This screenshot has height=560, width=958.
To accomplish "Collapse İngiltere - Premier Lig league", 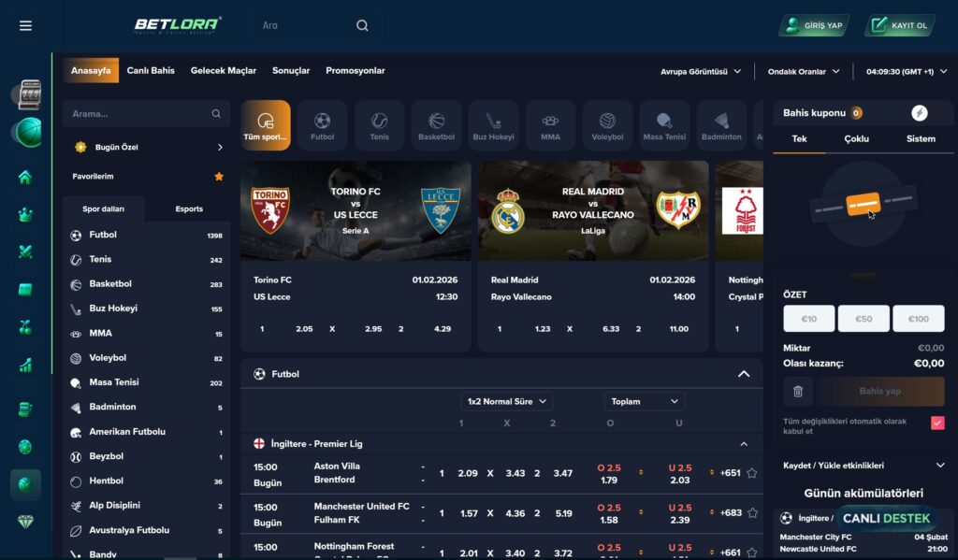I will coord(744,444).
